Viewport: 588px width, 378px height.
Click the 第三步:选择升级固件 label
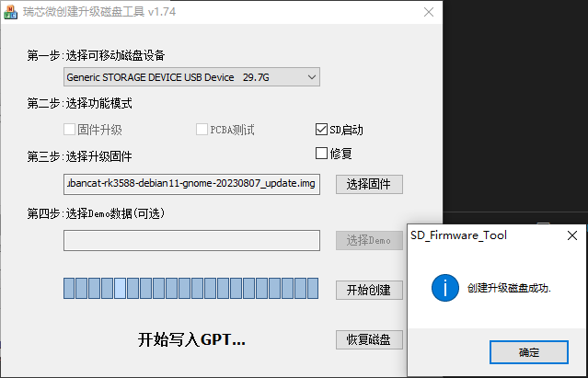click(x=79, y=156)
